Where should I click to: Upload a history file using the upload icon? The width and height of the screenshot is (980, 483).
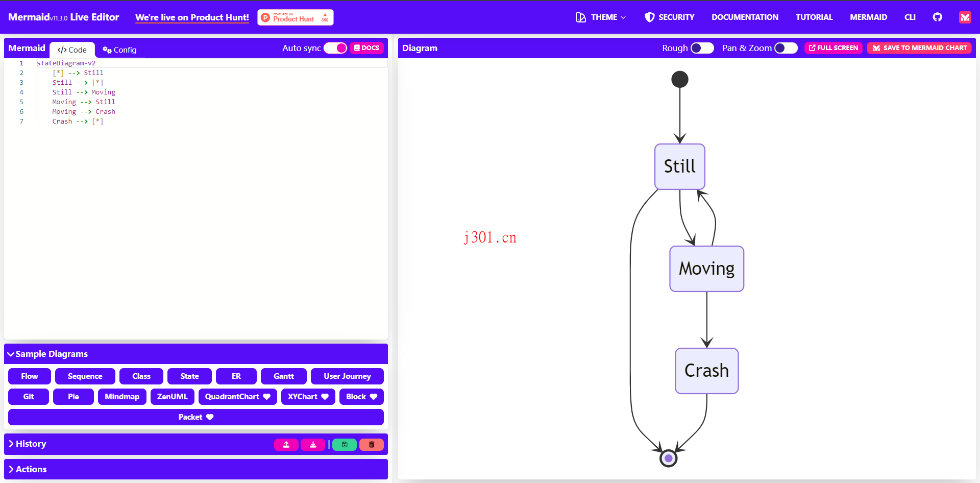click(286, 445)
